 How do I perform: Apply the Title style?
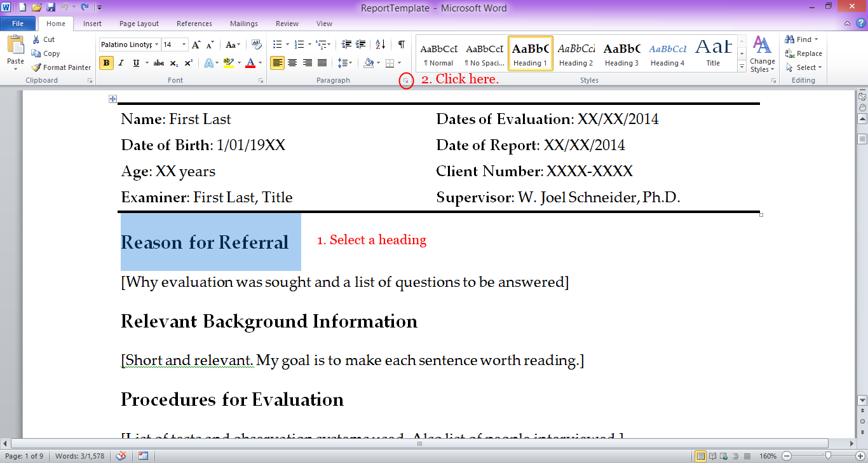713,54
